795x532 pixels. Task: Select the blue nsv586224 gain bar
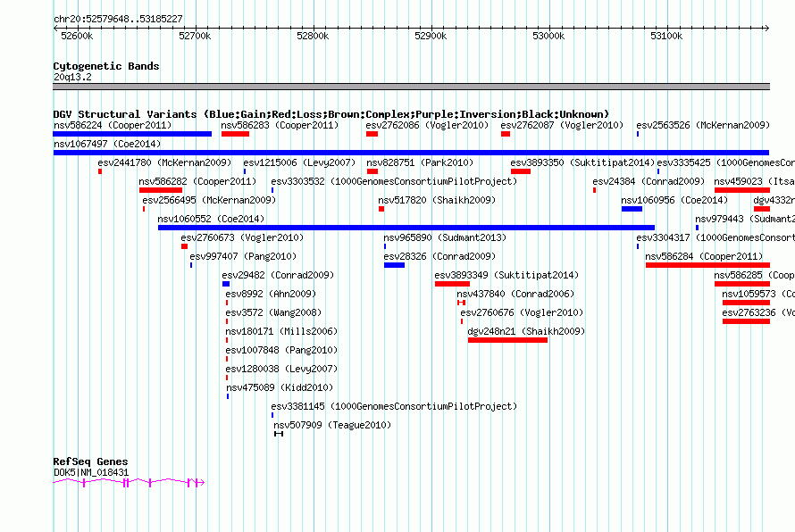point(132,134)
